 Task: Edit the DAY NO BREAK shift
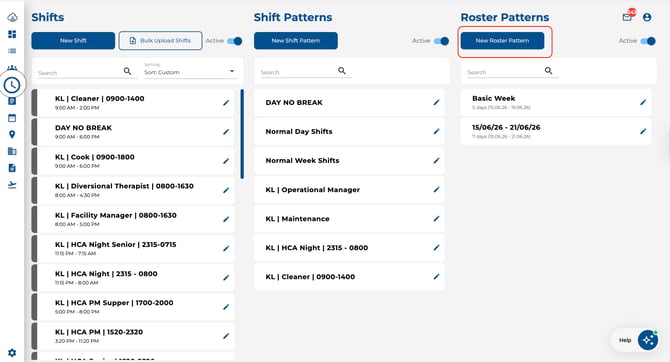[x=226, y=132]
